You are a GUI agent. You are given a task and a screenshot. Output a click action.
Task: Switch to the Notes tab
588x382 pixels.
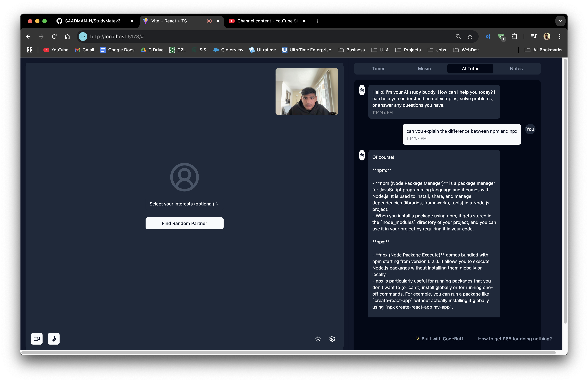pos(516,69)
